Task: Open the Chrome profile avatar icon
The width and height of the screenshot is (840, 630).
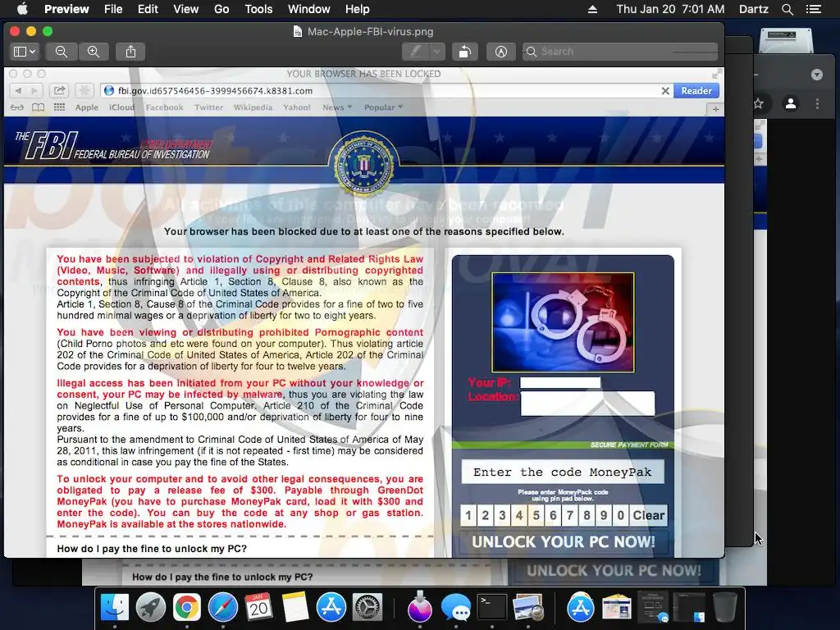Action: [x=791, y=103]
